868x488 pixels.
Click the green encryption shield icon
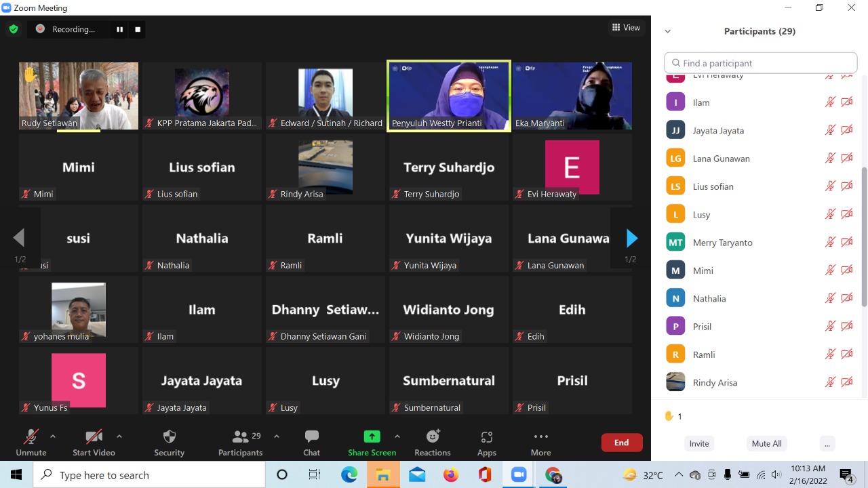pos(13,29)
